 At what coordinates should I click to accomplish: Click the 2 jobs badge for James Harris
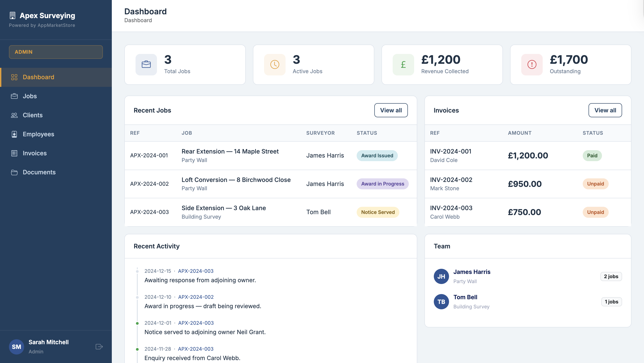point(611,276)
